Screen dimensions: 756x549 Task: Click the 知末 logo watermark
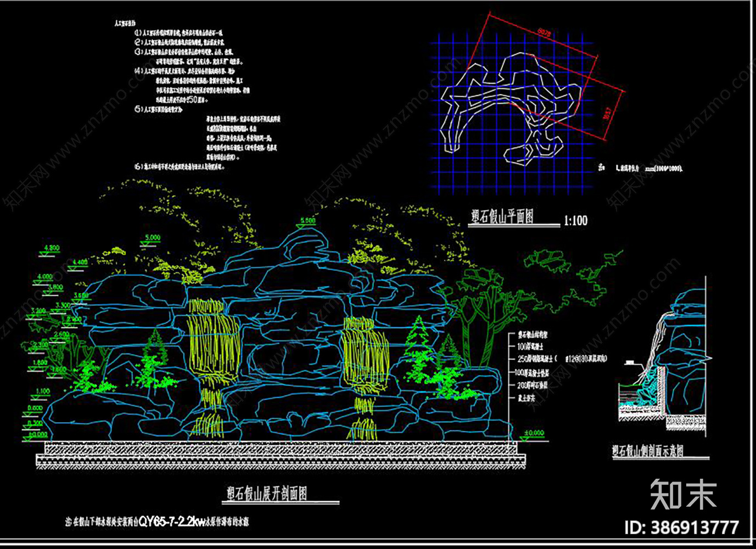pyautogui.click(x=684, y=494)
